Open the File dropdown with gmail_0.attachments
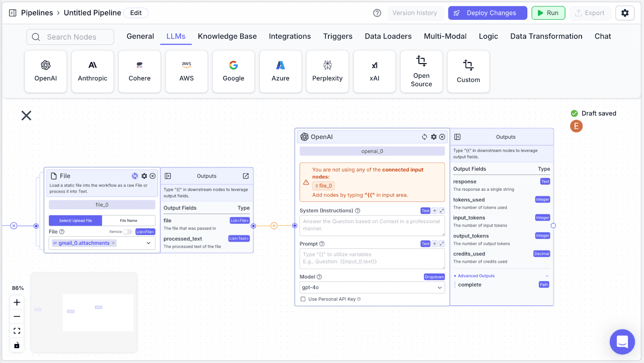 pyautogui.click(x=102, y=243)
